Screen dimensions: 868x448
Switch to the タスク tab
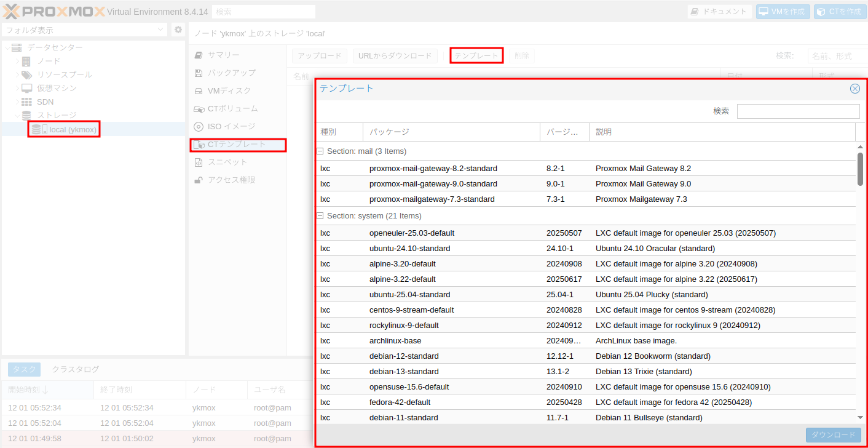pyautogui.click(x=24, y=369)
